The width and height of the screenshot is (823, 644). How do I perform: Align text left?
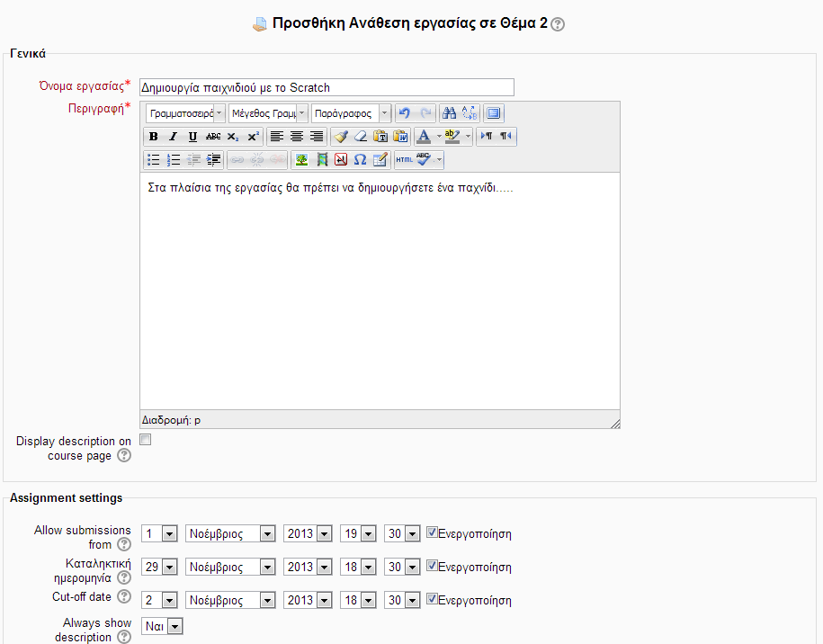tap(277, 137)
